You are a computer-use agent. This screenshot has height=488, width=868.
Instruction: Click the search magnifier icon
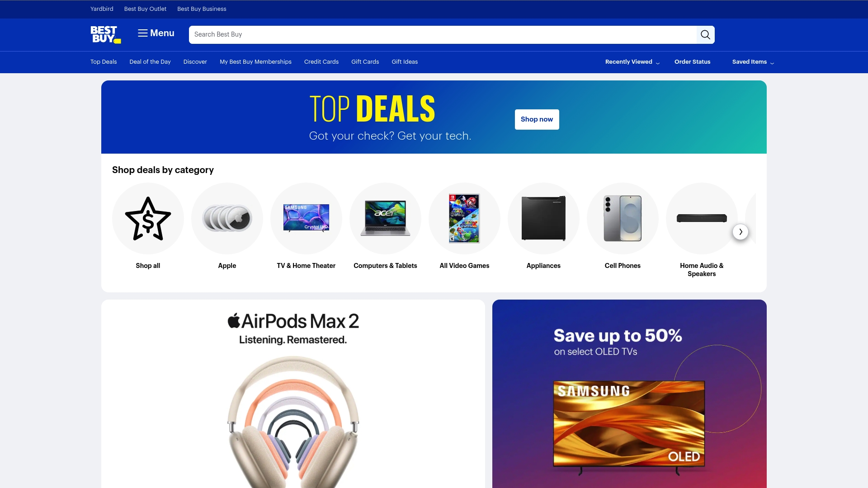pyautogui.click(x=705, y=35)
